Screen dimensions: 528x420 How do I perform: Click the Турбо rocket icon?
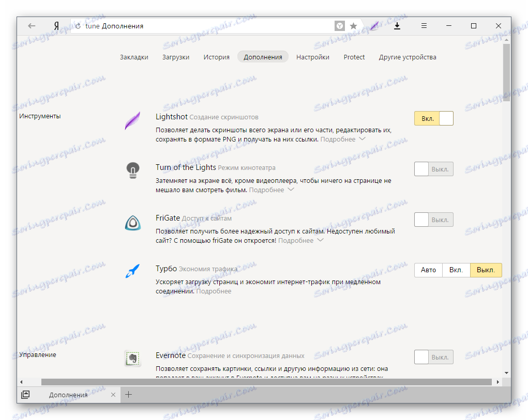(132, 269)
